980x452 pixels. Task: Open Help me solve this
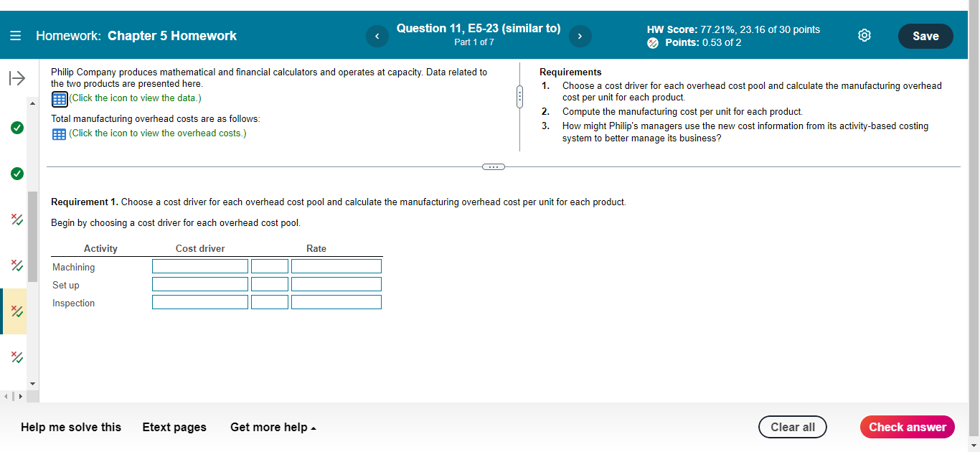coord(70,427)
